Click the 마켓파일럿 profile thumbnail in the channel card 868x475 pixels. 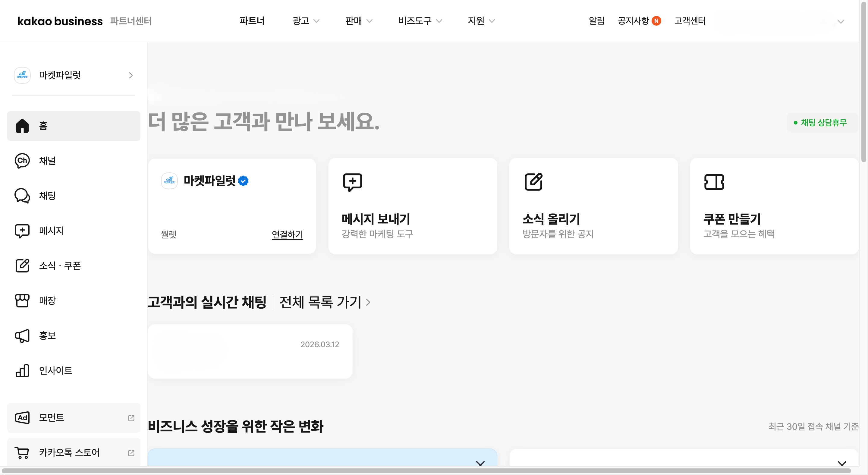(x=169, y=181)
